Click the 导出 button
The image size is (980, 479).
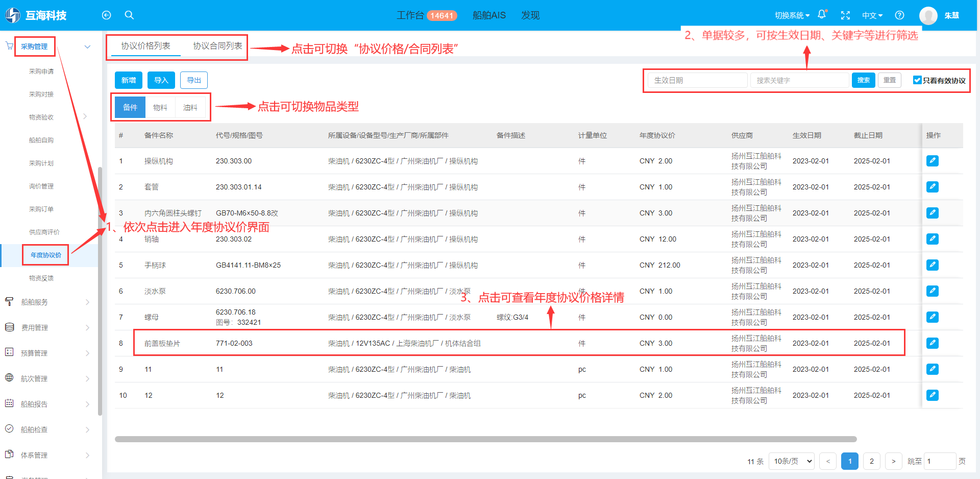[x=194, y=80]
